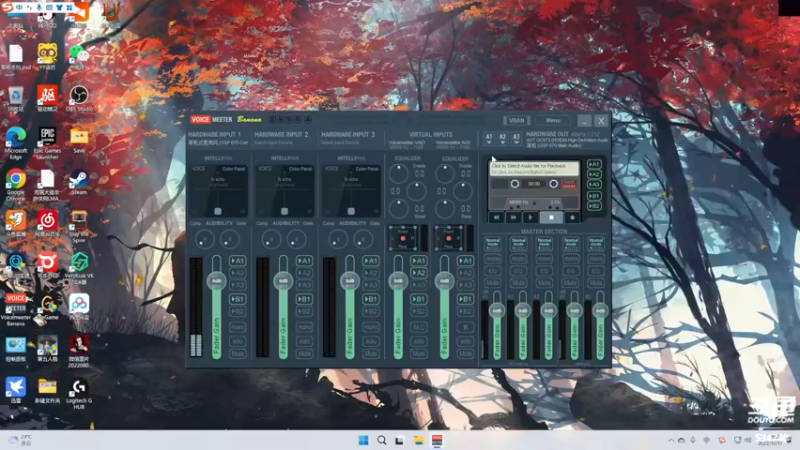Mute Hardware Input 1
Viewport: 800px width, 450px height.
click(238, 354)
